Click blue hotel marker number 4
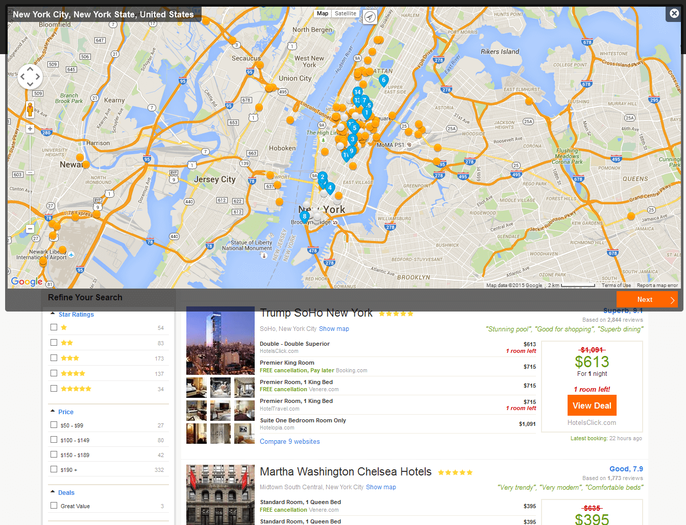 [x=330, y=188]
